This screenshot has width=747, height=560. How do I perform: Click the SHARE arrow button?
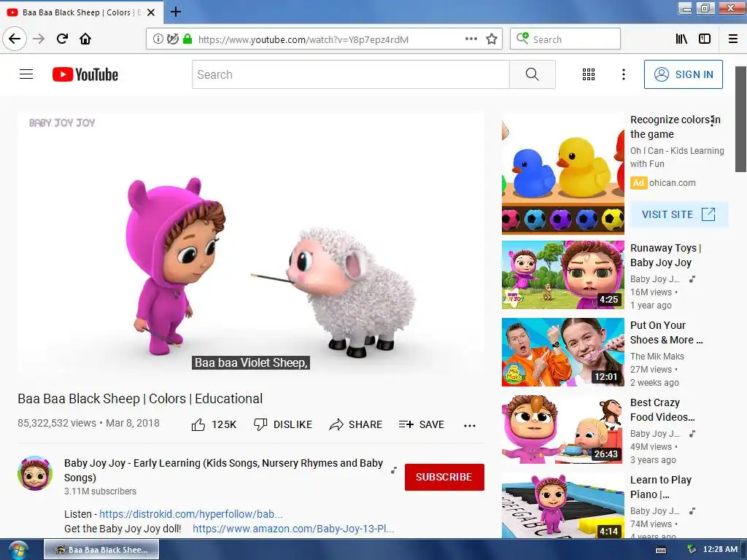click(355, 424)
